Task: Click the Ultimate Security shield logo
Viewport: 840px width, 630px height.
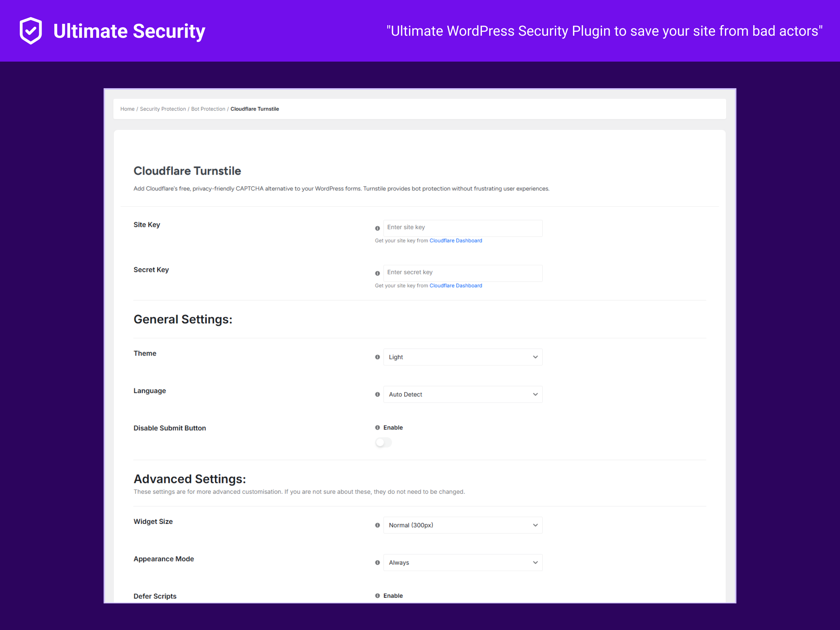Action: click(x=31, y=31)
